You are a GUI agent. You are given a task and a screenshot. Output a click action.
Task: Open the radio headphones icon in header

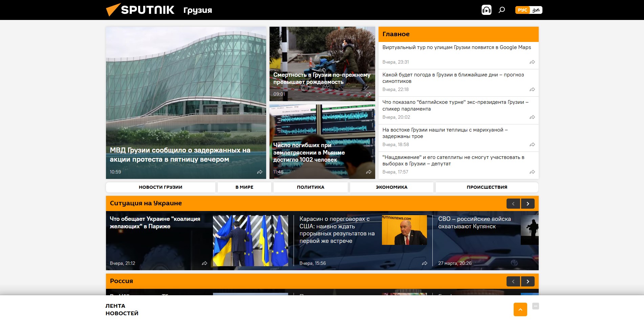click(486, 10)
